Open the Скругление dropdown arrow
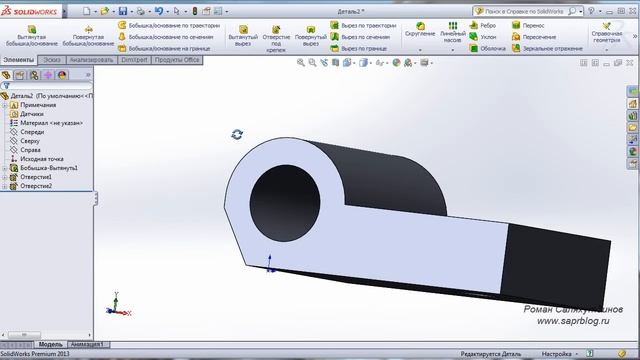The image size is (640, 360). pos(420,50)
